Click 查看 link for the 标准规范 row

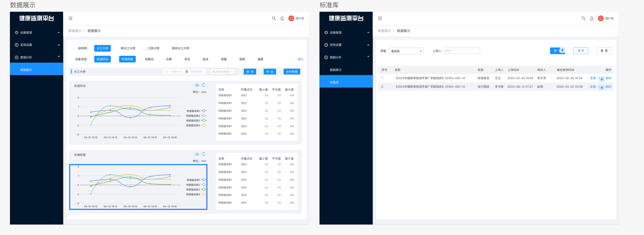coord(593,78)
